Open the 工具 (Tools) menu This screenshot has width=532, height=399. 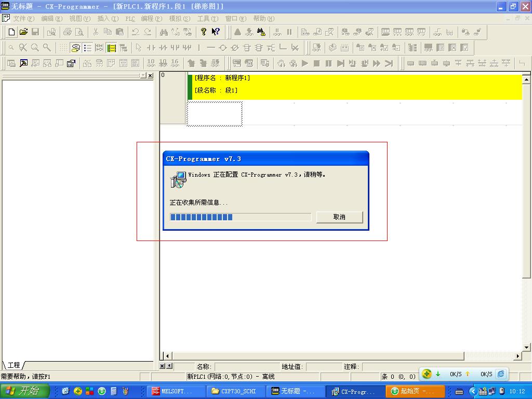coord(207,19)
